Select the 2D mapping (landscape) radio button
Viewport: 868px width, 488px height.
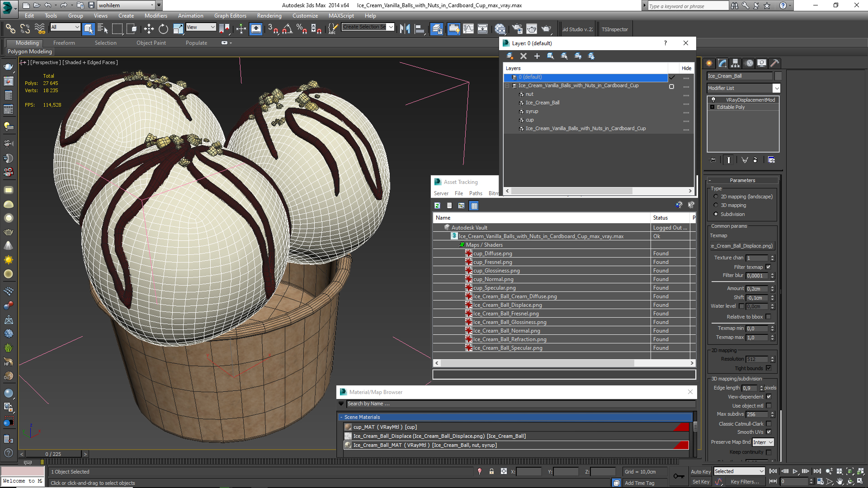(x=716, y=197)
